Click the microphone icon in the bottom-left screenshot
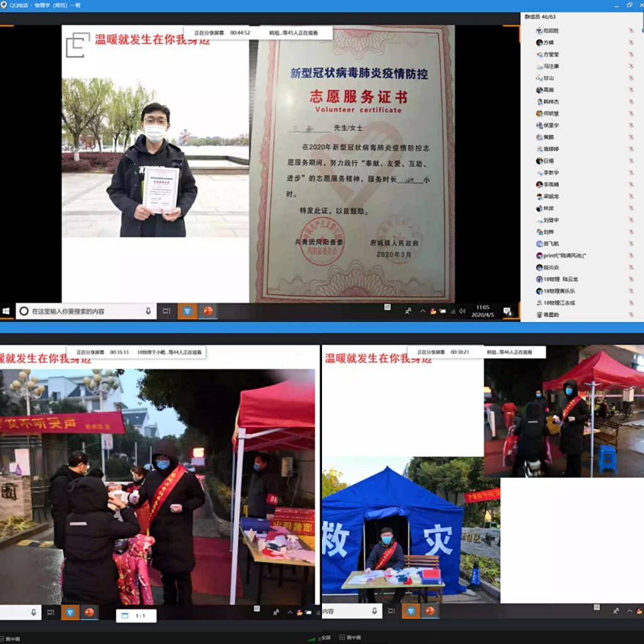 point(34,613)
